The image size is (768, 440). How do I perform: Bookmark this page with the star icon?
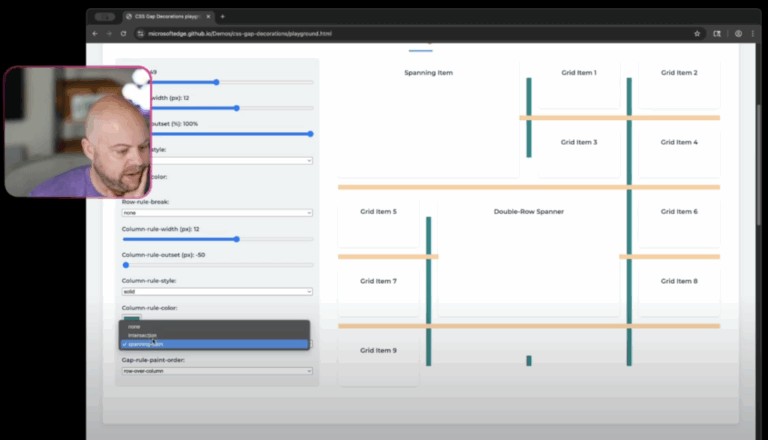pyautogui.click(x=697, y=33)
